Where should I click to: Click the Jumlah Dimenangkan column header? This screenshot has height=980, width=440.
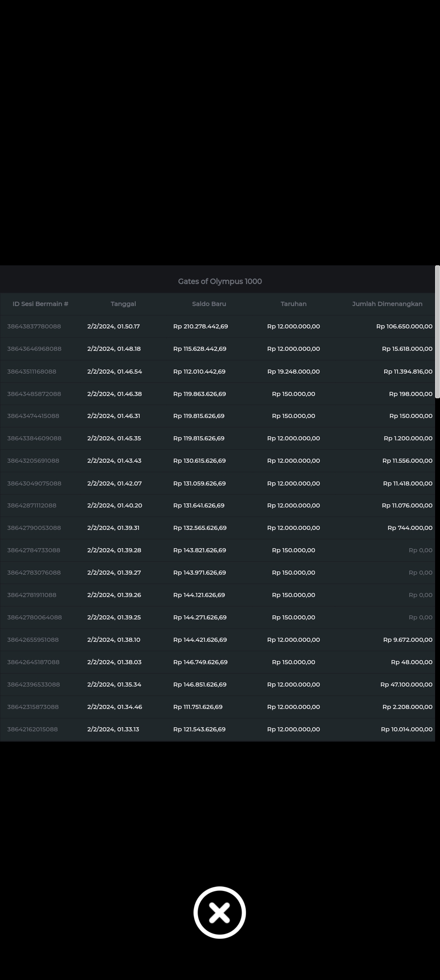point(387,304)
